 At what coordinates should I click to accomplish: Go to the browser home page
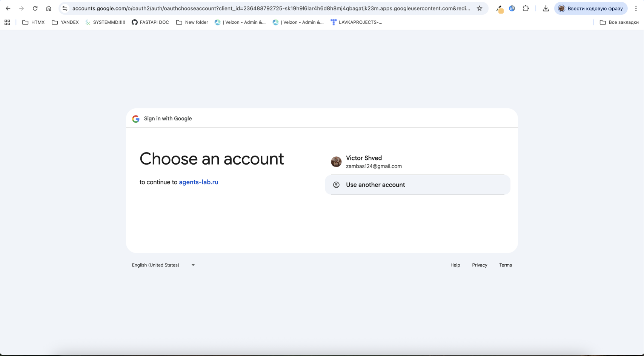pyautogui.click(x=49, y=8)
